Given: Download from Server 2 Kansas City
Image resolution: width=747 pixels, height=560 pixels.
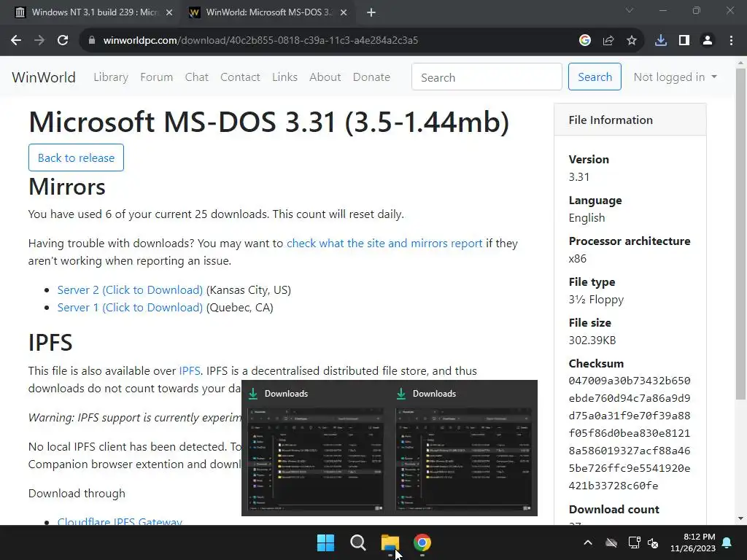Looking at the screenshot, I should (x=130, y=290).
